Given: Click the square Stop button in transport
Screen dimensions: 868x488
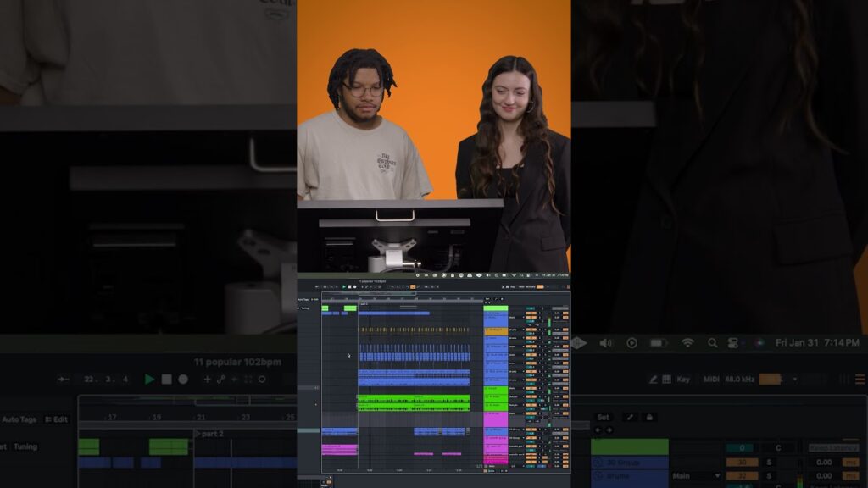Looking at the screenshot, I should pyautogui.click(x=166, y=380).
